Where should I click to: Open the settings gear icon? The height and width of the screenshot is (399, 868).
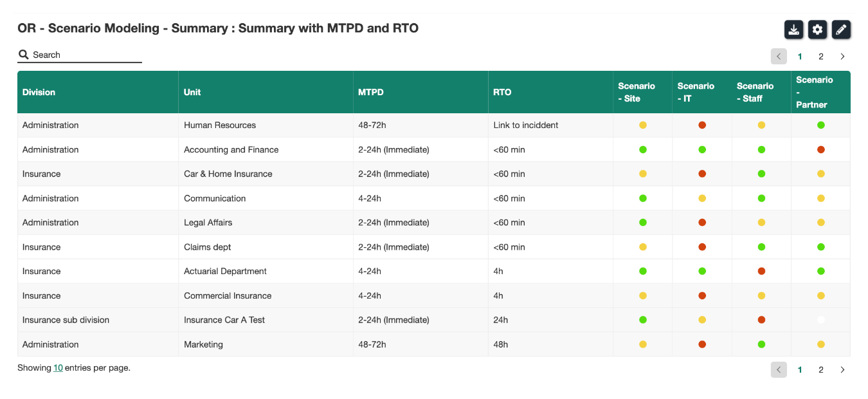(817, 30)
